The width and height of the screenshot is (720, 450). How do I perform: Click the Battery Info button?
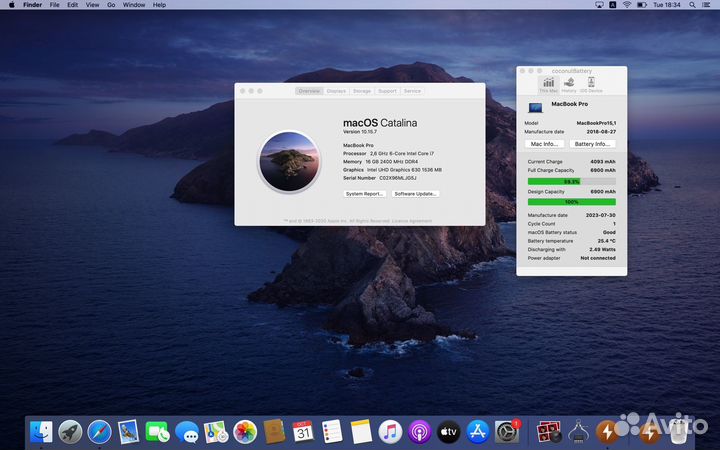592,144
